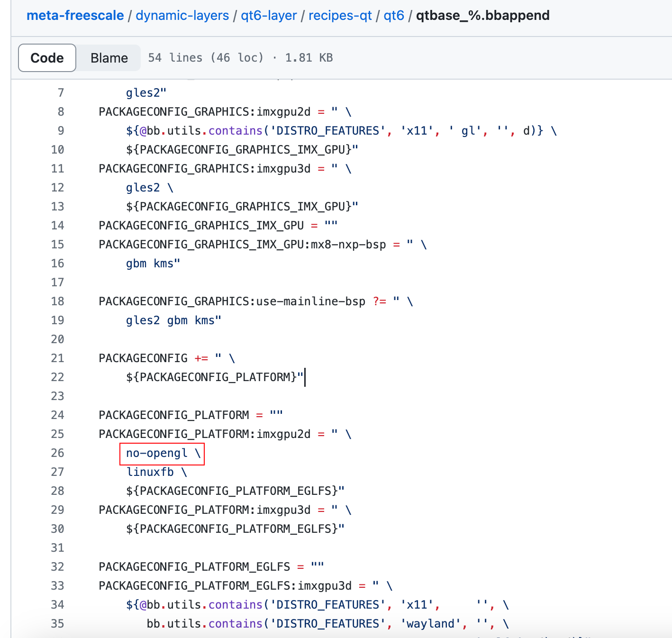The height and width of the screenshot is (638, 672).
Task: Select line number 21
Action: tap(57, 358)
